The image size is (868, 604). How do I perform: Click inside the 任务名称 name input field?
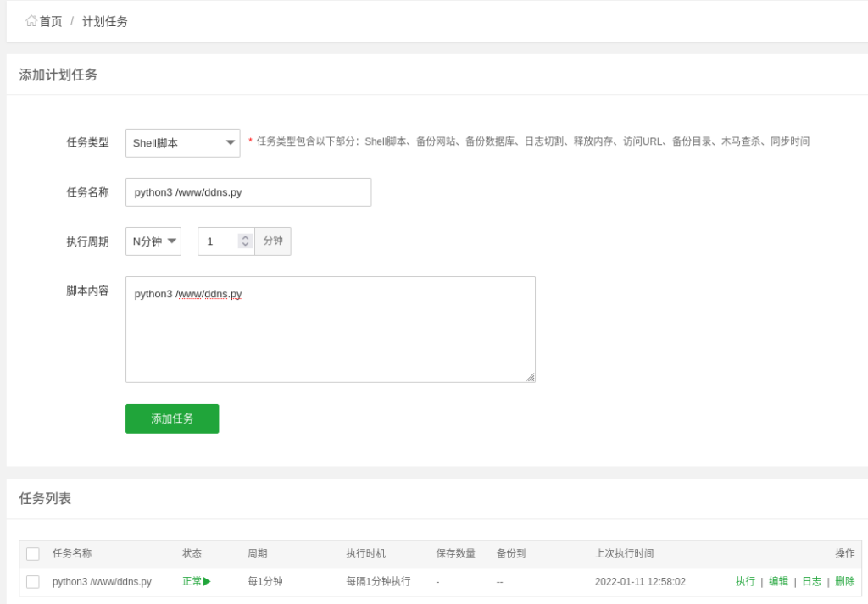(x=248, y=192)
